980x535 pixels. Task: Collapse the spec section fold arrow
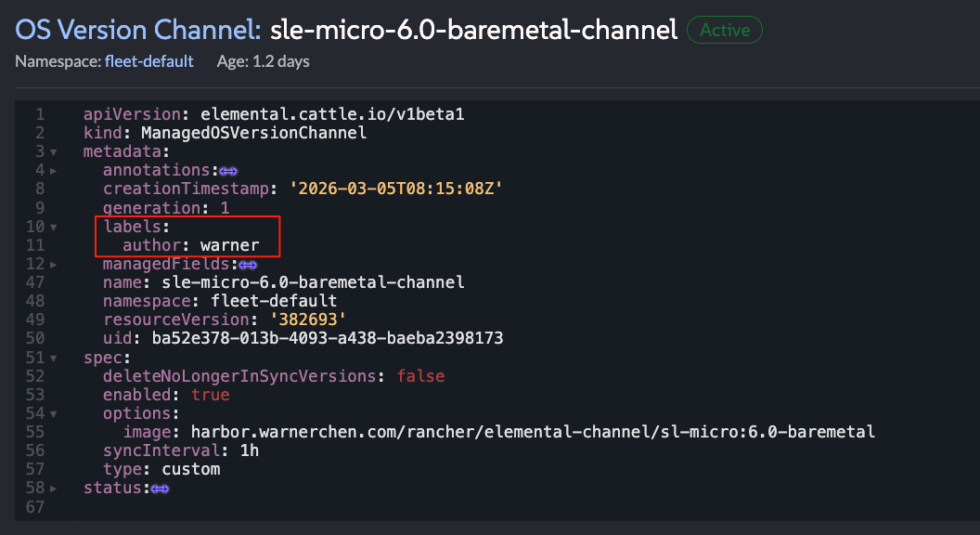pos(53,358)
